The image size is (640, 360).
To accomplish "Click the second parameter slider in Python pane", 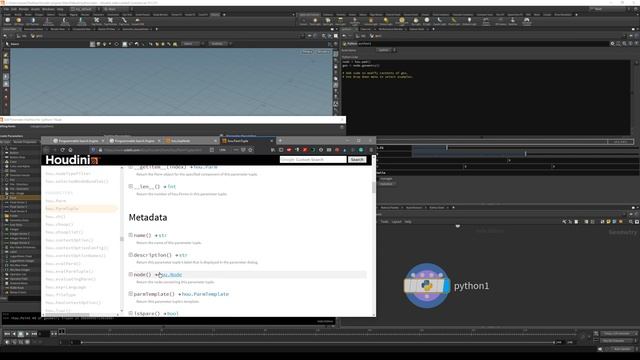I will tap(524, 154).
